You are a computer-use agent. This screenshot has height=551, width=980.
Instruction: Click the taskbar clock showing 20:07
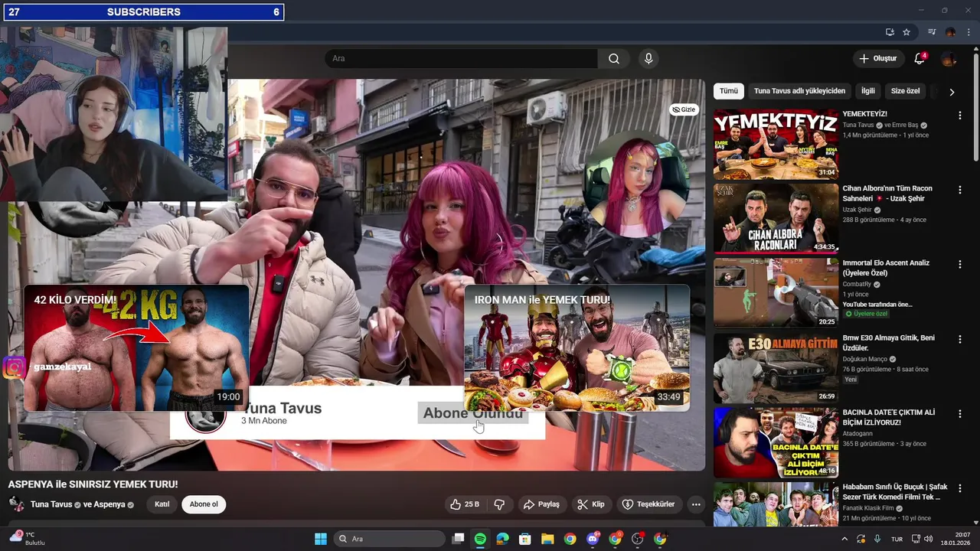point(956,539)
